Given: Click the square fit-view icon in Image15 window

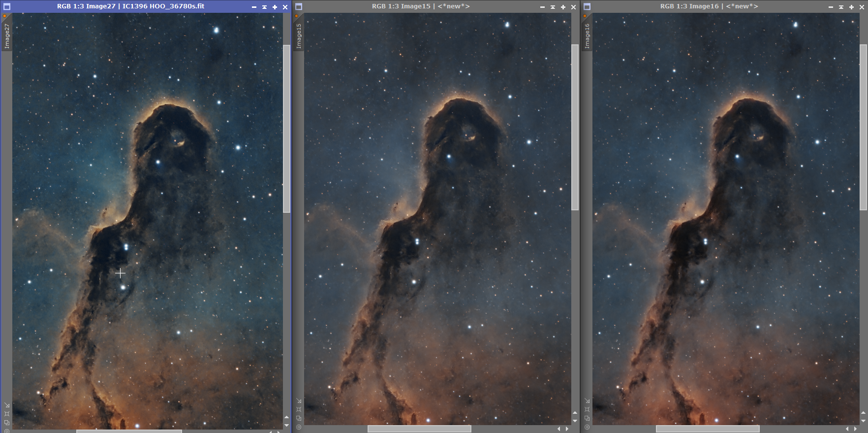Looking at the screenshot, I should click(x=299, y=409).
